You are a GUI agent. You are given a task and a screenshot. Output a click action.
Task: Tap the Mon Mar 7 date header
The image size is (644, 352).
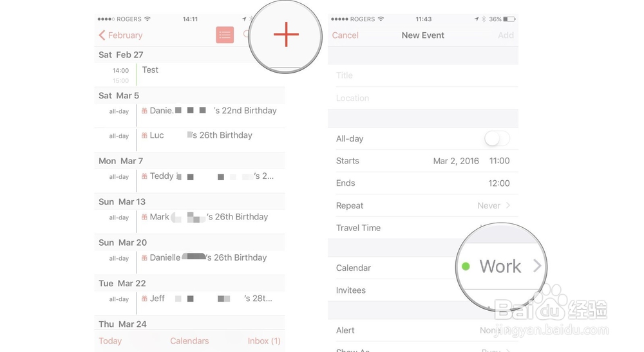tap(190, 161)
